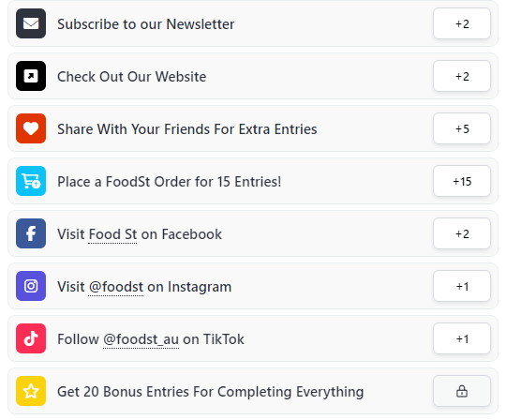Image resolution: width=506 pixels, height=420 pixels.
Task: Claim +2 for visiting Facebook page
Action: (462, 233)
